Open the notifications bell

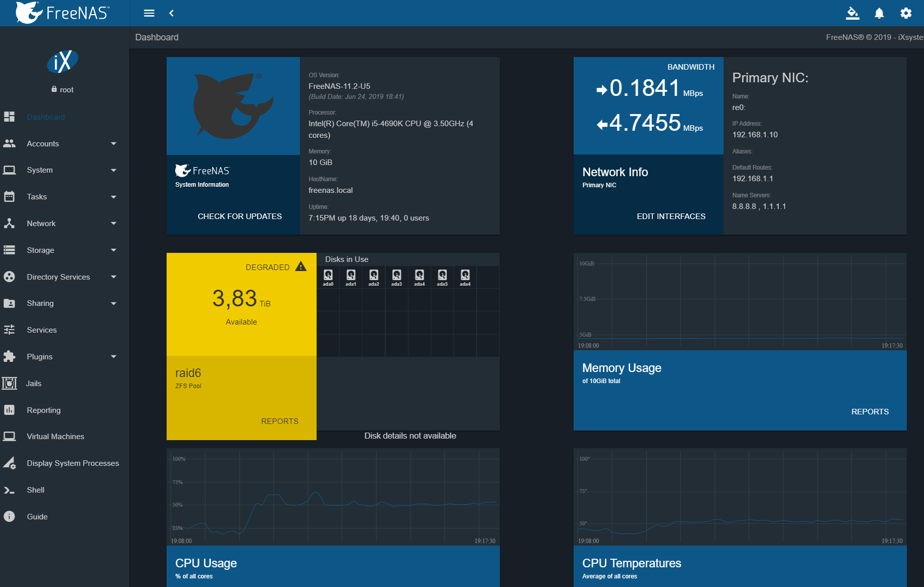[x=879, y=13]
